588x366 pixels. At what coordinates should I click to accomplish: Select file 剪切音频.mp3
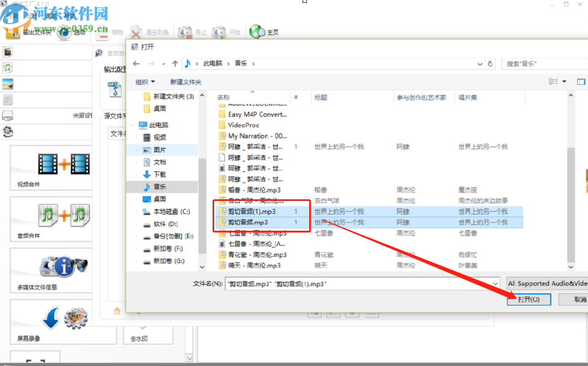pos(248,222)
